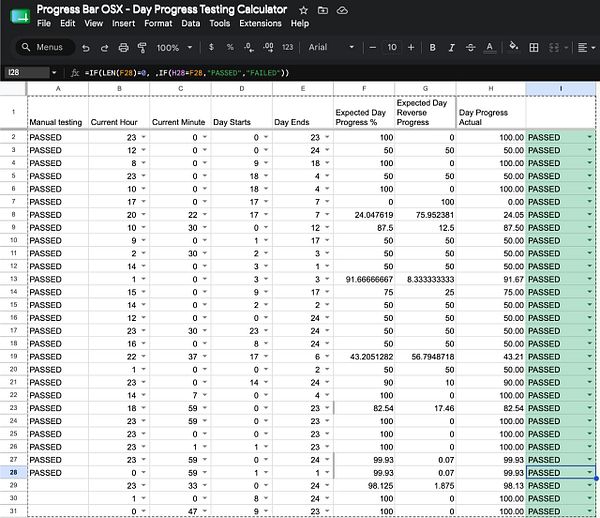Toggle italic formatting
Screen dimensions: 600x518
[452, 47]
